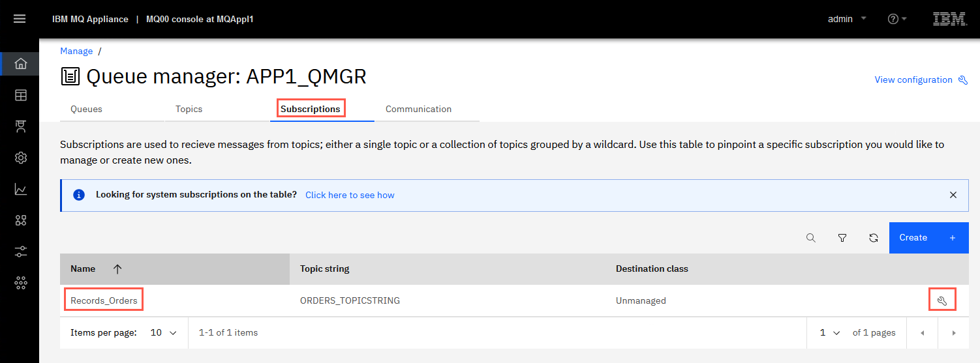
Task: Open the Records_Orders wrench configuration icon
Action: tap(942, 300)
